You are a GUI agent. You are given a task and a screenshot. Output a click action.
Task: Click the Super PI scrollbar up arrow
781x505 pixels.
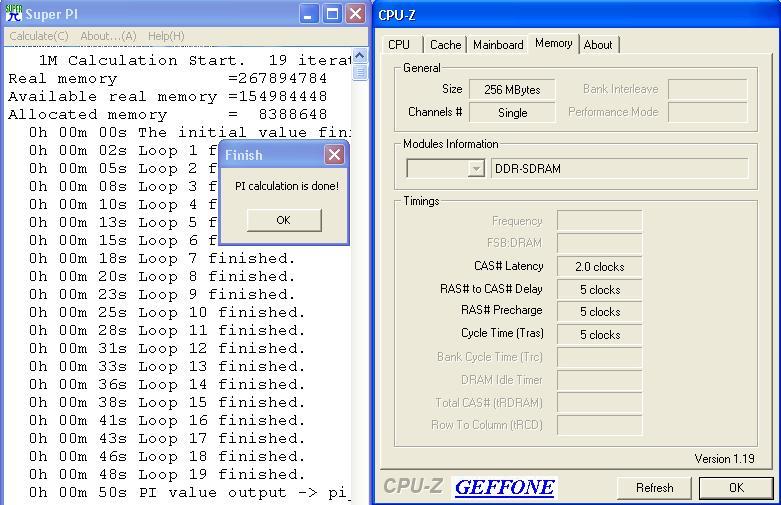tap(360, 55)
